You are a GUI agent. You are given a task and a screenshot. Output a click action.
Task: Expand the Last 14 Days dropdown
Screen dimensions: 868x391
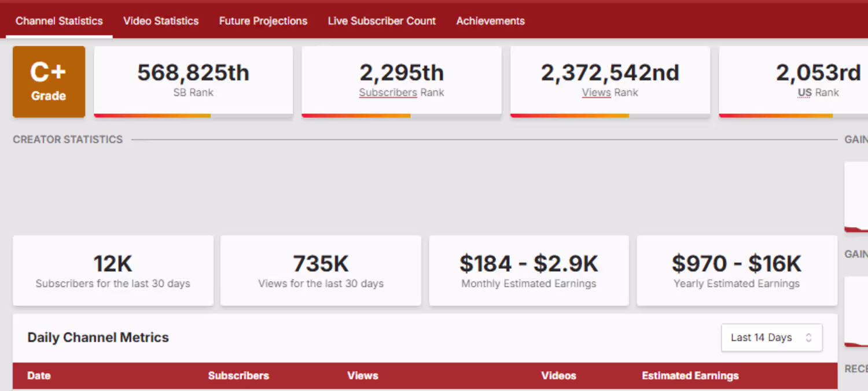click(771, 338)
